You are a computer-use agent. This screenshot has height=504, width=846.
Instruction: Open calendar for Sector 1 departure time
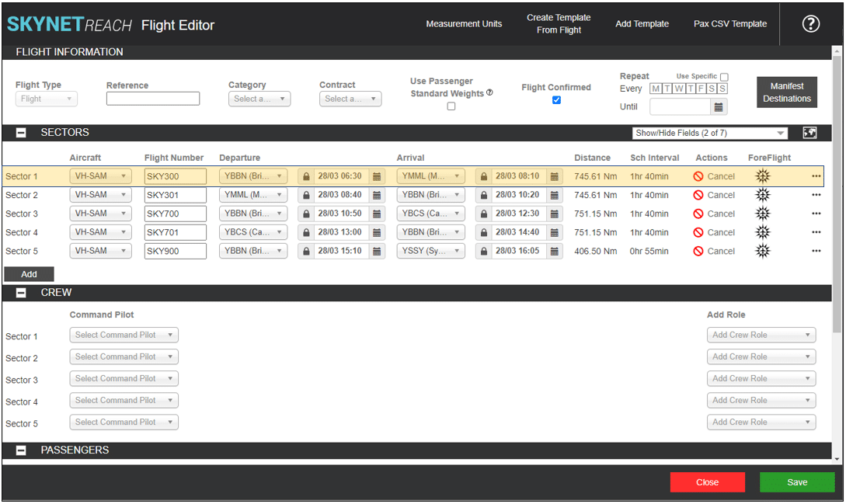[x=377, y=176]
